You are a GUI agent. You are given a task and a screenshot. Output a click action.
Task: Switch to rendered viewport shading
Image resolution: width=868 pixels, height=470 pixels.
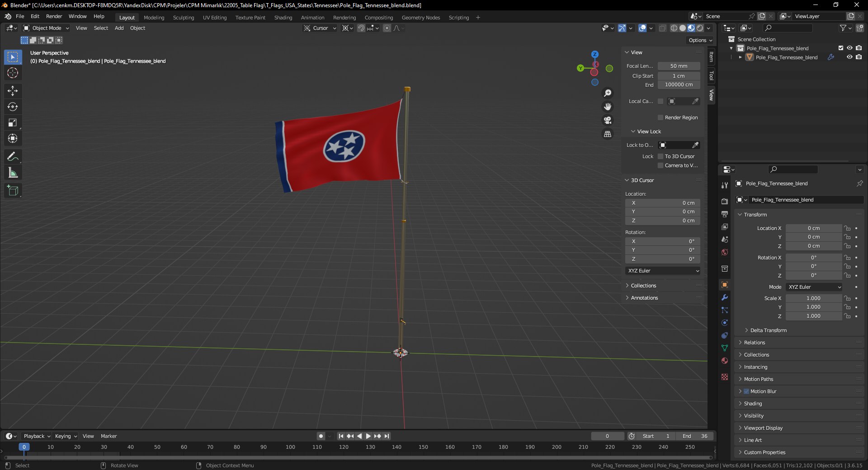700,28
